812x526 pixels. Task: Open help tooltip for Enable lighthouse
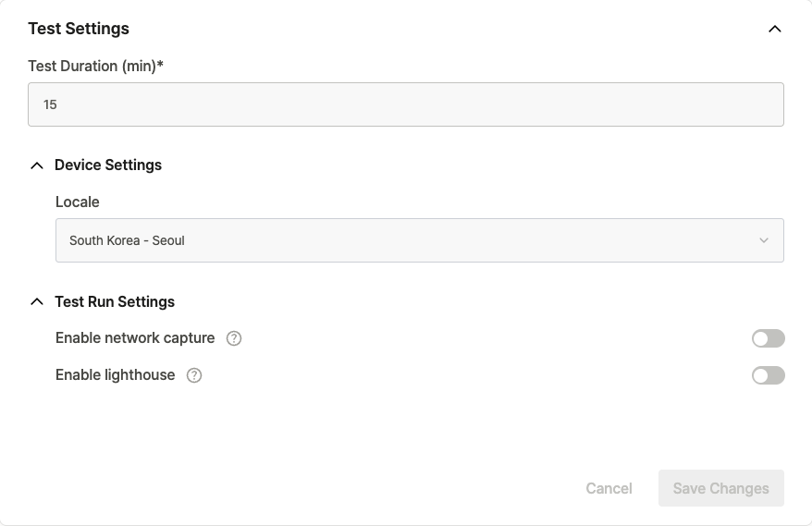pos(194,375)
